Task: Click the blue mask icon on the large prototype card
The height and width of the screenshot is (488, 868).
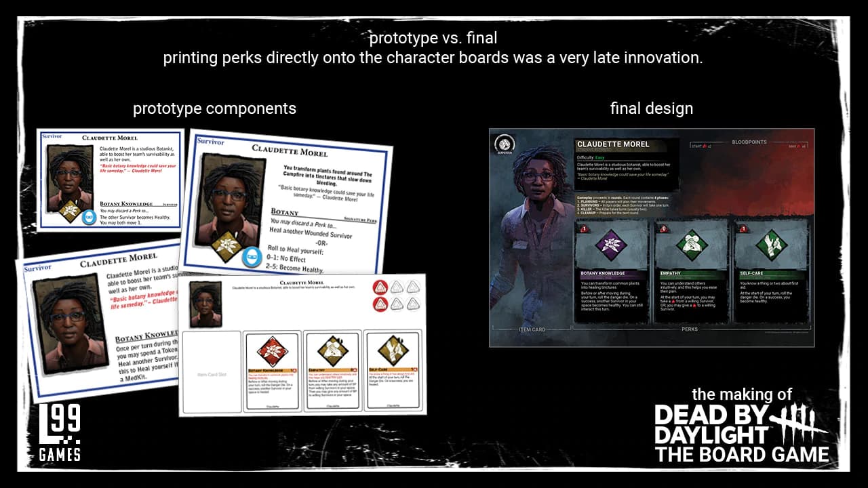Action: [252, 258]
